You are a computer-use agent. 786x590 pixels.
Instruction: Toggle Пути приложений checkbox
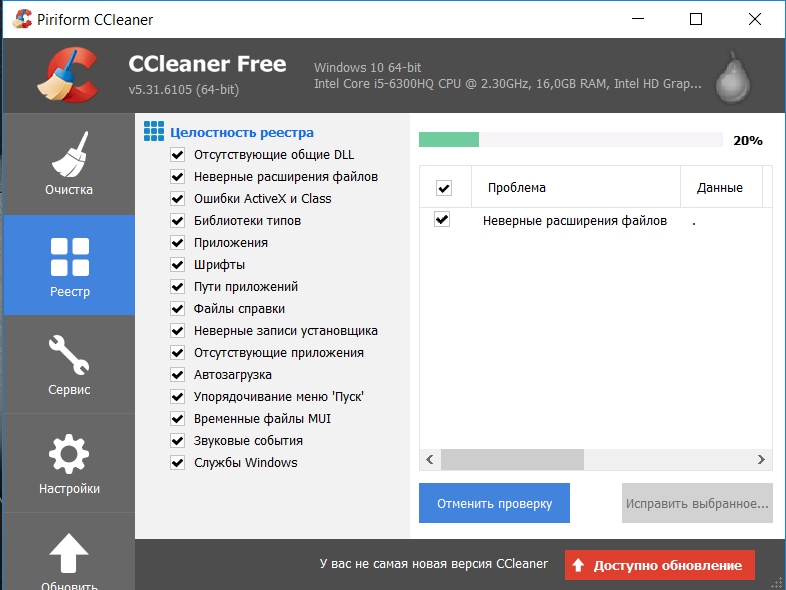tap(177, 287)
